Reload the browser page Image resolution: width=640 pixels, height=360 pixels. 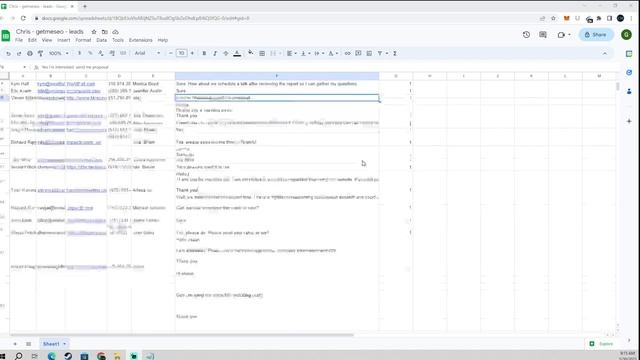point(23,18)
